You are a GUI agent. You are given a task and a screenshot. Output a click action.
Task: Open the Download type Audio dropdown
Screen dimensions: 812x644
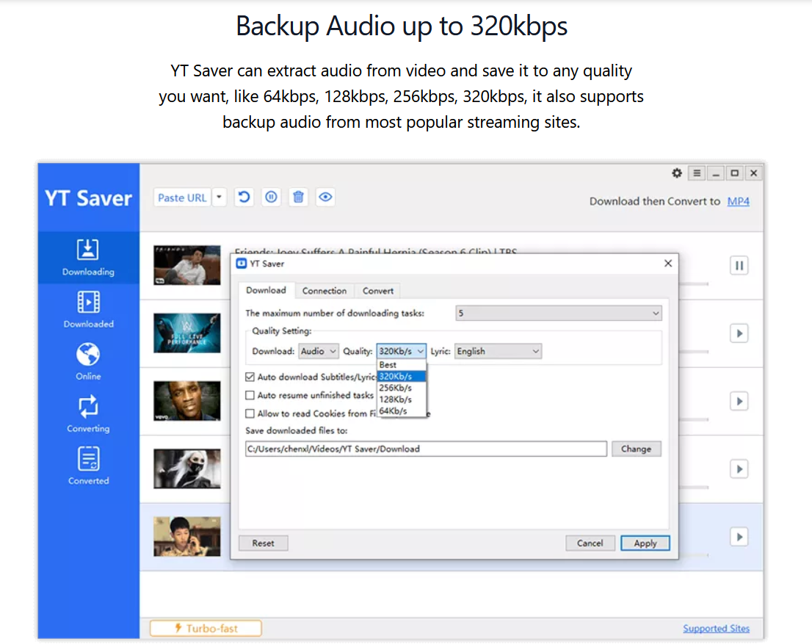tap(319, 351)
